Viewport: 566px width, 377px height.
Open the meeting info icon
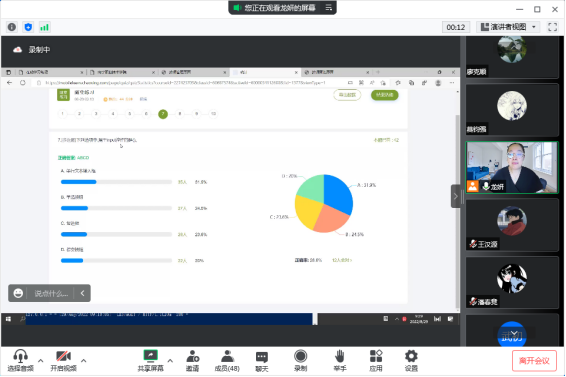[x=12, y=27]
